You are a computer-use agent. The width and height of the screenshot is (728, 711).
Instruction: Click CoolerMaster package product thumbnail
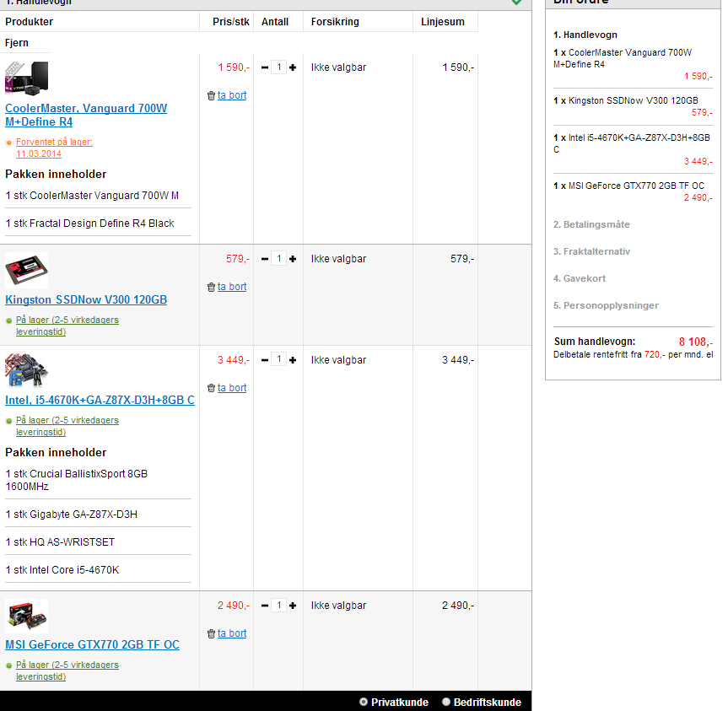tap(26, 78)
